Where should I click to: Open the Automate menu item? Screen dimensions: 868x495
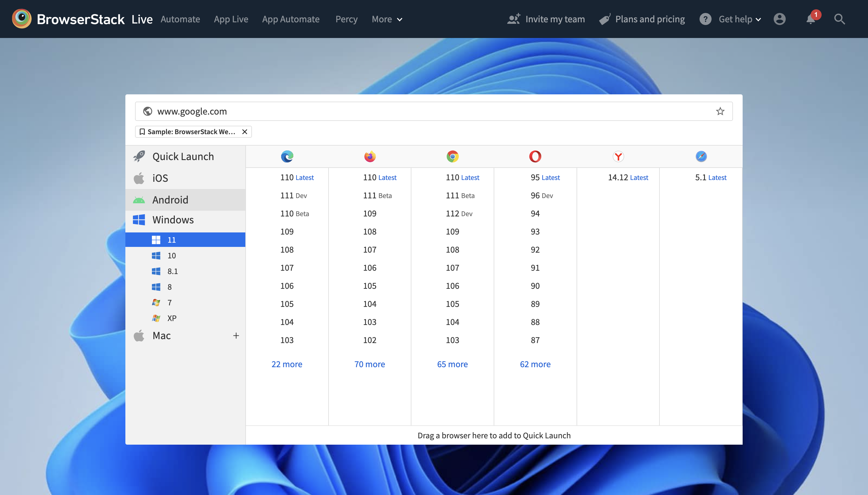pyautogui.click(x=181, y=19)
